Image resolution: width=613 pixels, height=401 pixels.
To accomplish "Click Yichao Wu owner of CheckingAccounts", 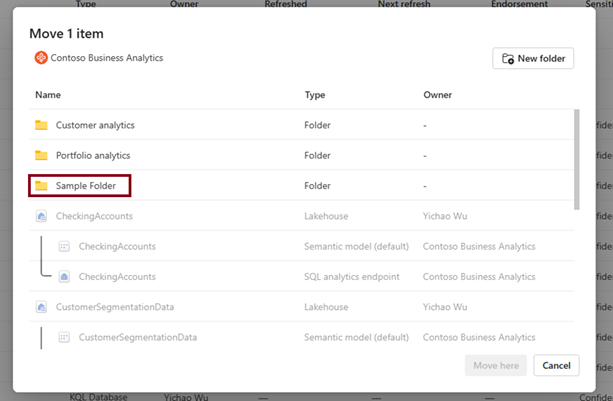I will coord(445,216).
